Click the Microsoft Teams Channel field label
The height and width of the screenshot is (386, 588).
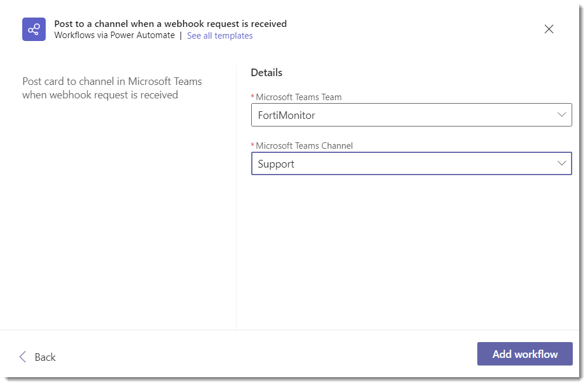(305, 146)
